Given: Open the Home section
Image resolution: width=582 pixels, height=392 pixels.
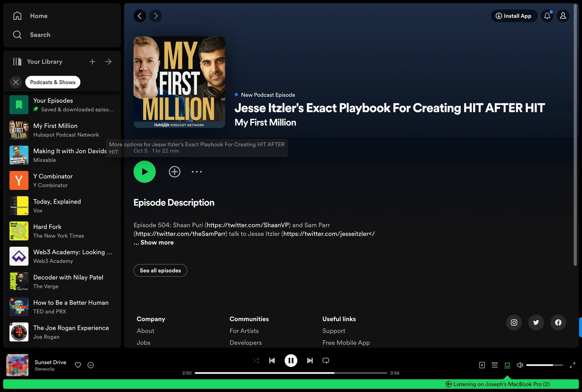Looking at the screenshot, I should 38,16.
